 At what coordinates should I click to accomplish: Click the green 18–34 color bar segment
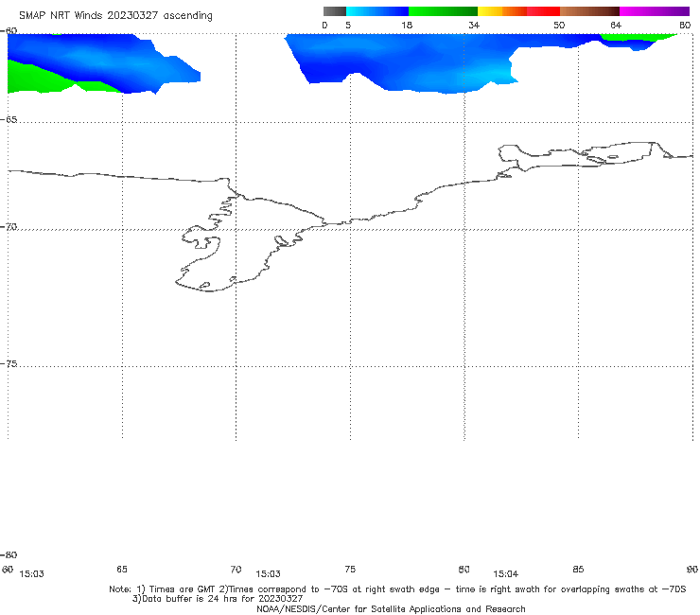click(x=444, y=11)
